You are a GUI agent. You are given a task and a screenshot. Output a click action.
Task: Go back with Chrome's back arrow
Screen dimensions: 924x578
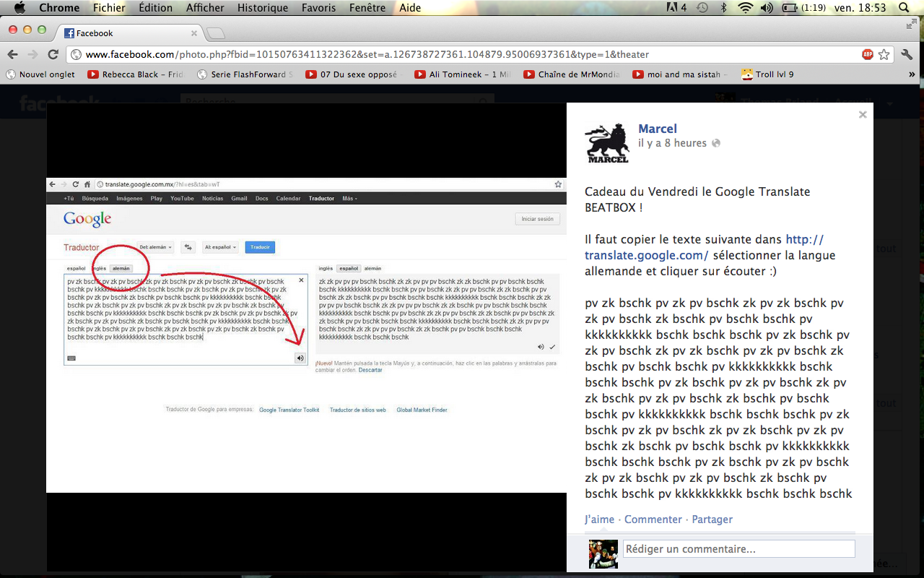pyautogui.click(x=12, y=54)
